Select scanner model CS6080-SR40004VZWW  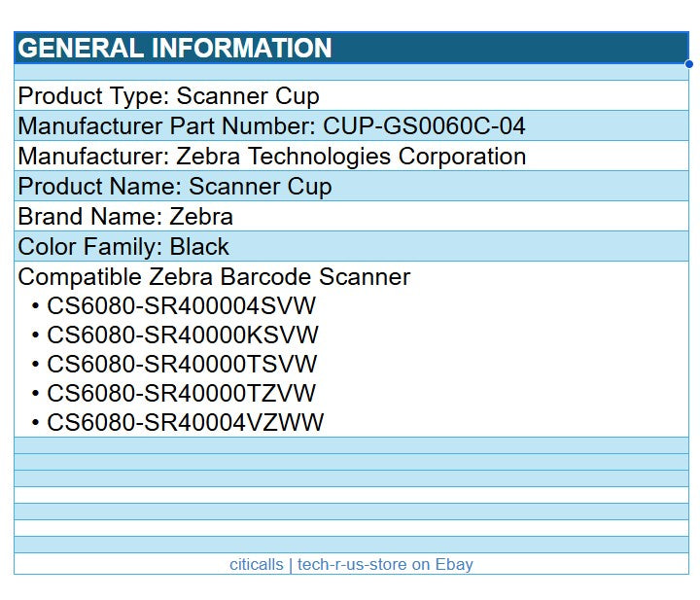(186, 422)
